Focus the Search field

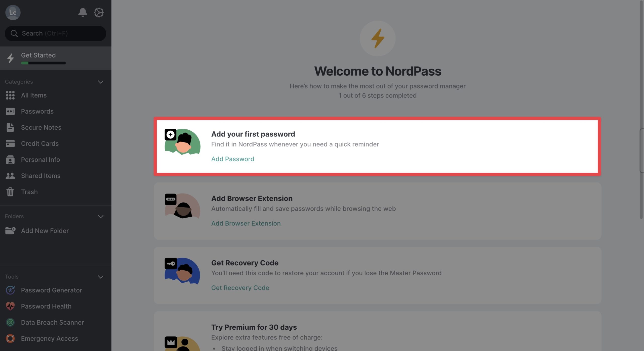55,33
